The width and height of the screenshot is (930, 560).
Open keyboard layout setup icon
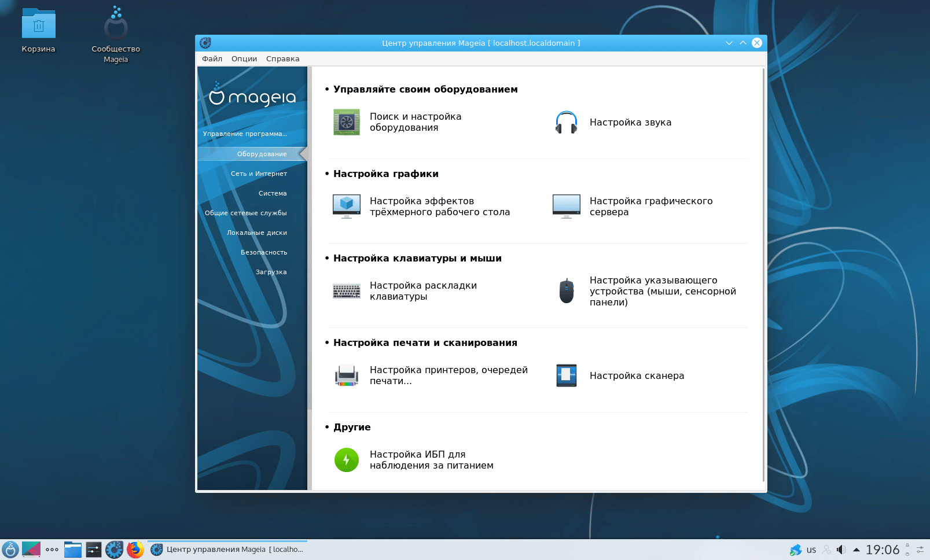click(x=347, y=291)
